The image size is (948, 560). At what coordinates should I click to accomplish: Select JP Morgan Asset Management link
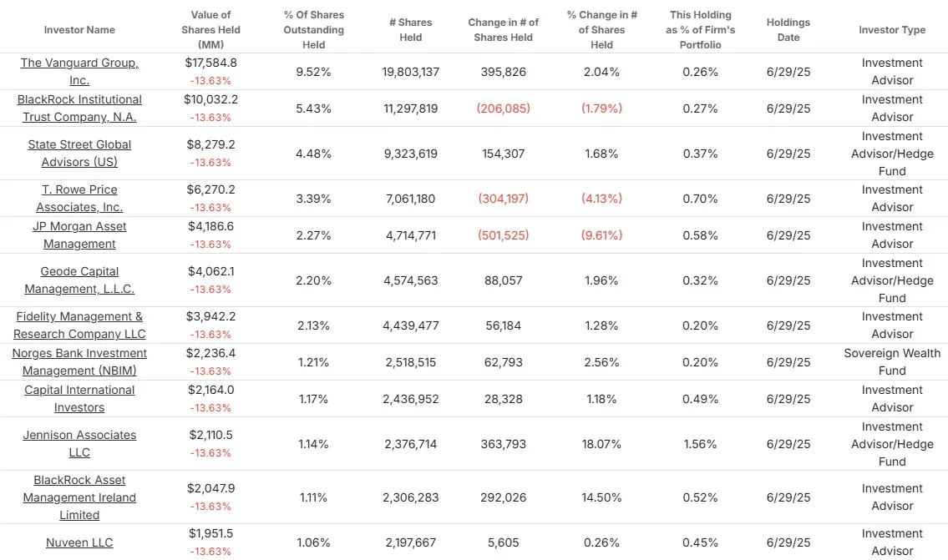pyautogui.click(x=79, y=235)
